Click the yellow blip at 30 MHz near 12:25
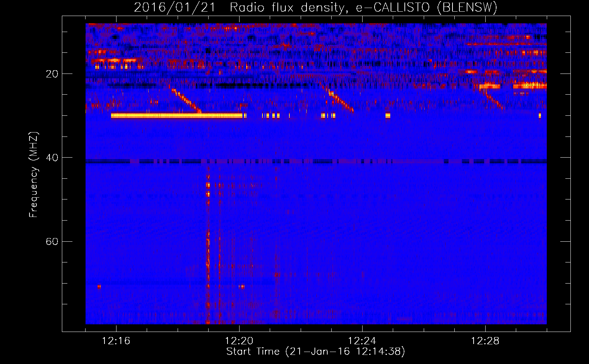The width and height of the screenshot is (589, 364). pos(388,116)
